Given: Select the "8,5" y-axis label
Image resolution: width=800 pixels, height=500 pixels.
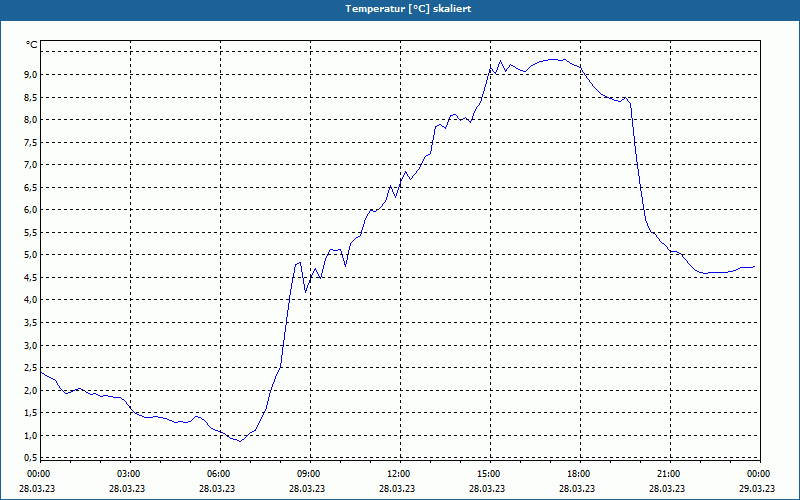Looking at the screenshot, I should point(31,97).
